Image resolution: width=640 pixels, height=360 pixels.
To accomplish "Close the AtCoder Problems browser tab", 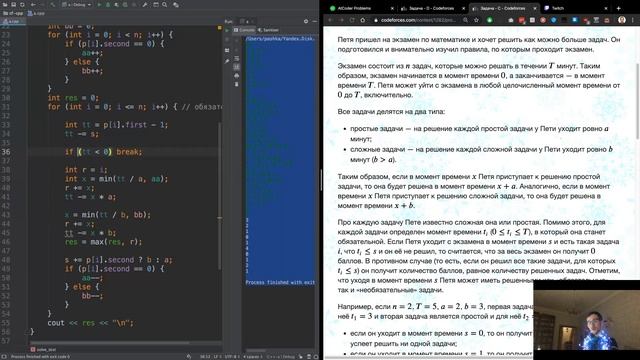I will pyautogui.click(x=392, y=9).
